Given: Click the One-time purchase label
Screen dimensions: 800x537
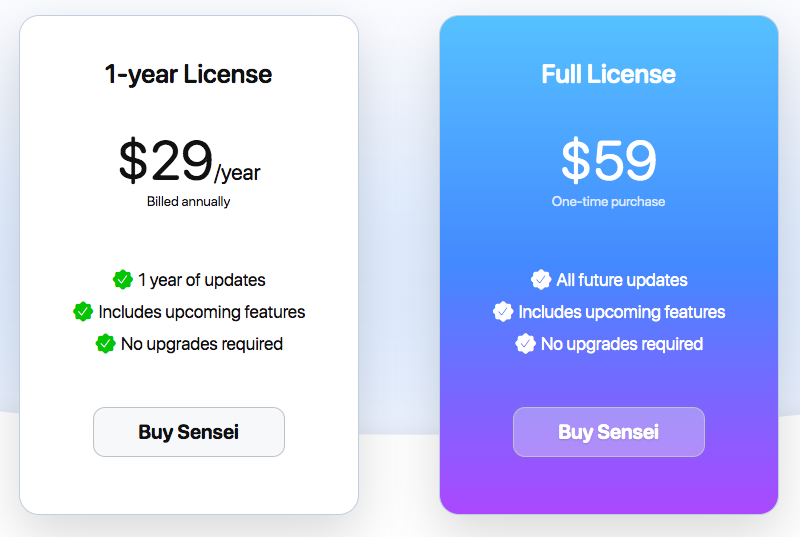Looking at the screenshot, I should (608, 202).
